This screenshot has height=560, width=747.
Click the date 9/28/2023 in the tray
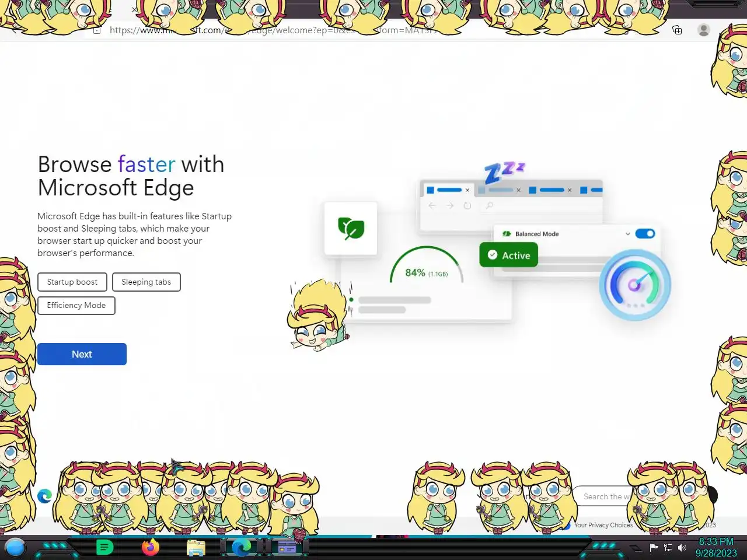[x=716, y=553]
